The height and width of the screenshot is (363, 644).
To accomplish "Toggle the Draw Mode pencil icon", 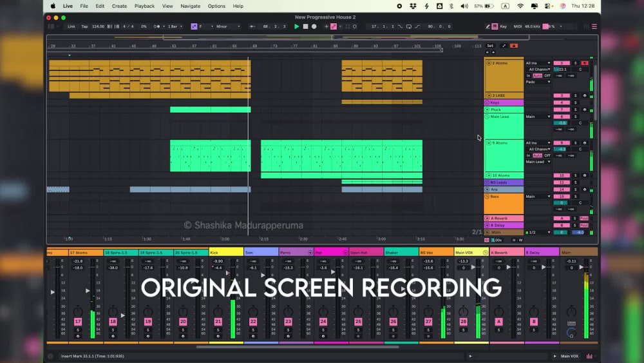I will coord(488,26).
